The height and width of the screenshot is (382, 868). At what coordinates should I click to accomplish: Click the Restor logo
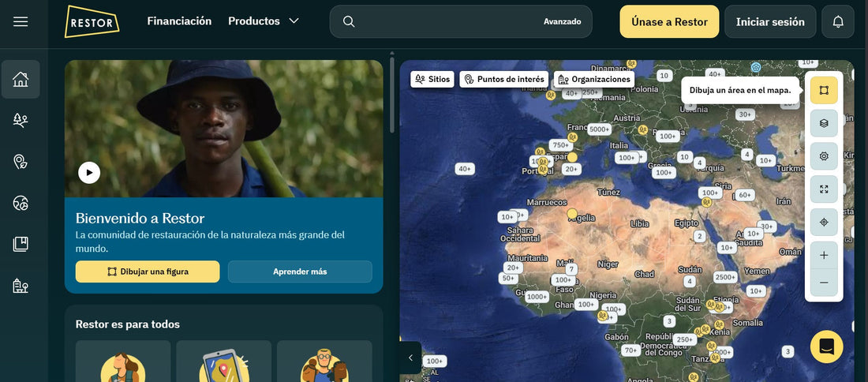click(92, 21)
